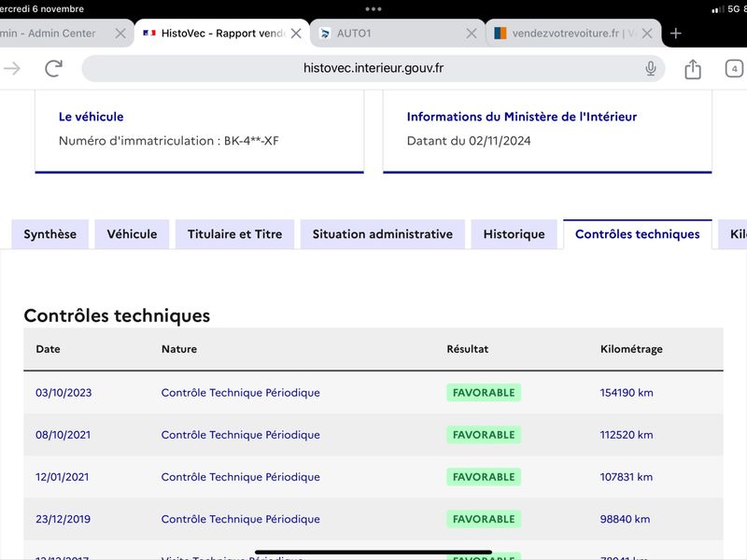Reload the page with the refresh icon
747x560 pixels.
[54, 68]
